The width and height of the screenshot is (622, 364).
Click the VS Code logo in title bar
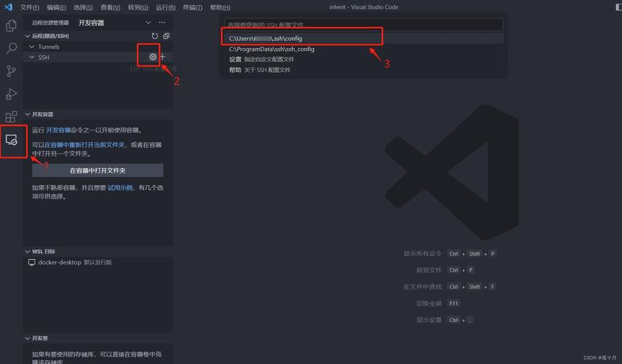pos(8,7)
